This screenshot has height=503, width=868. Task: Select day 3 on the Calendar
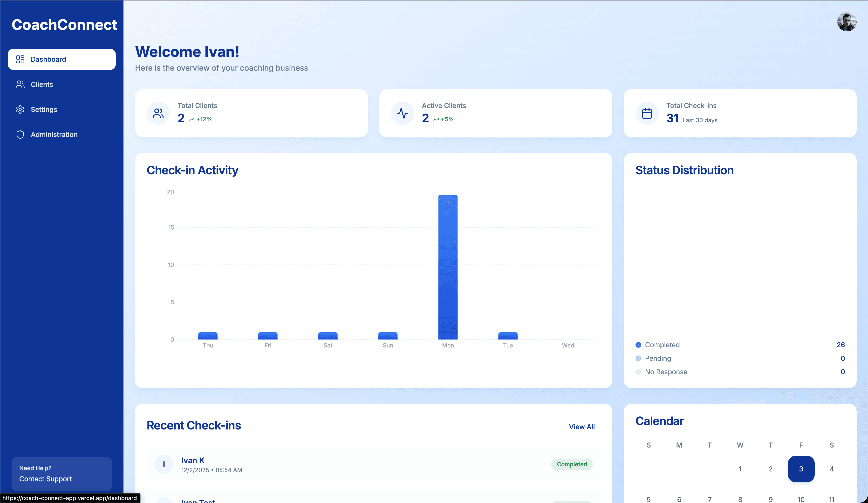(801, 469)
